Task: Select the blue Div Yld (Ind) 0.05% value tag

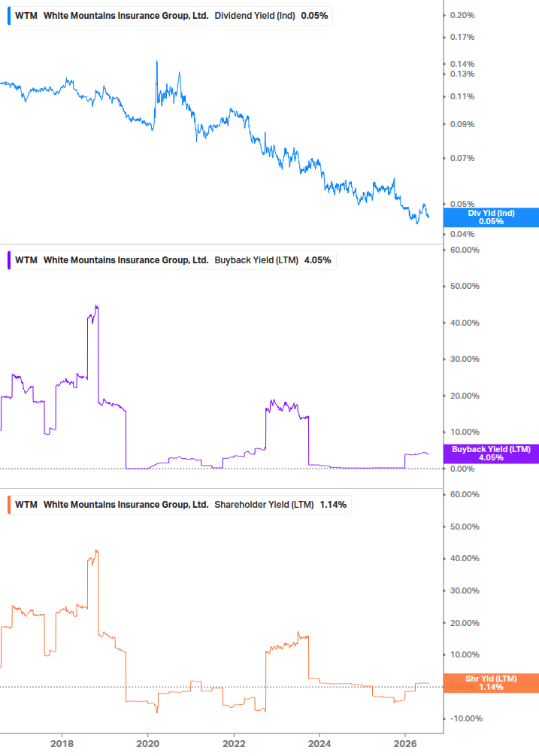Action: point(491,217)
